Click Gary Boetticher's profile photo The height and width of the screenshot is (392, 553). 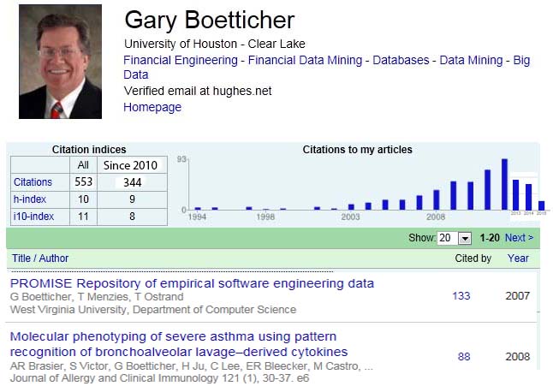coord(60,62)
